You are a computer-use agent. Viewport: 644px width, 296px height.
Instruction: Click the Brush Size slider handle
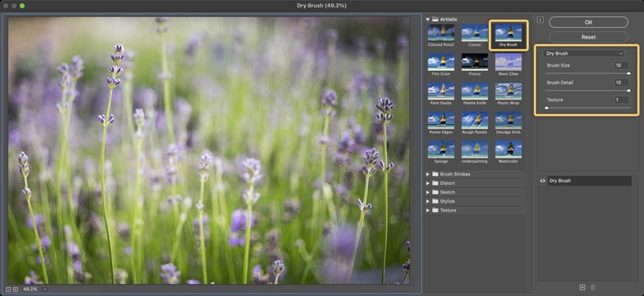pos(629,73)
